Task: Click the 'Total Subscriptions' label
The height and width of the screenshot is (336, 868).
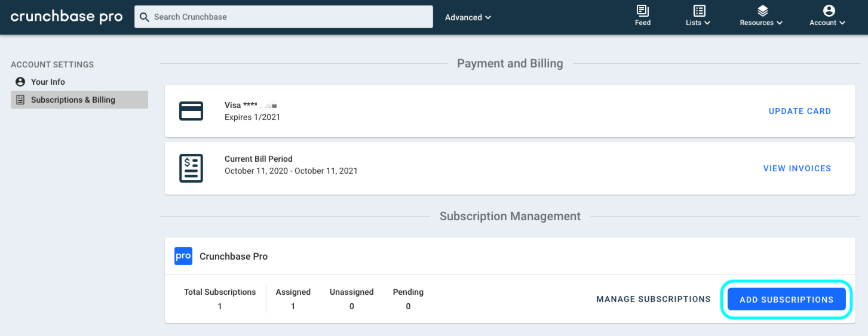Action: tap(220, 292)
